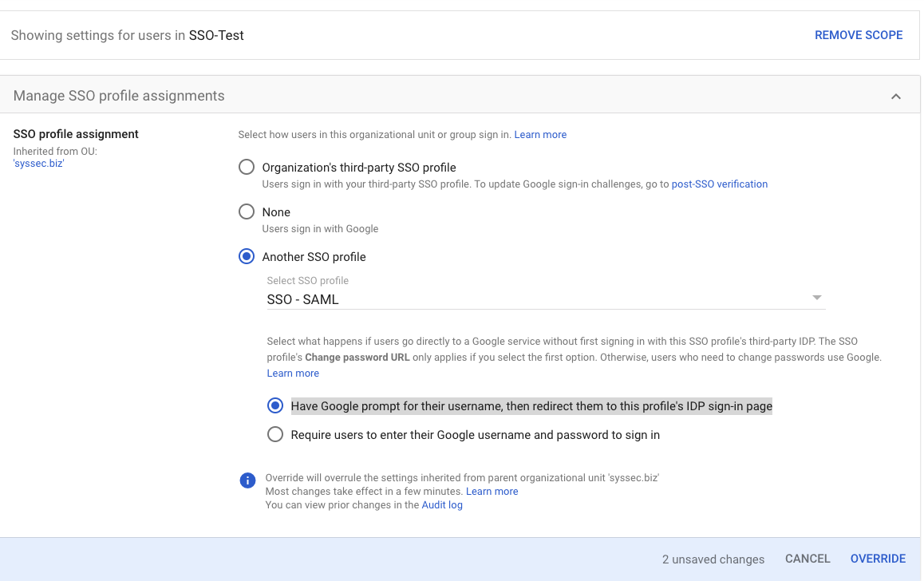Click Learn more after 'take effect in a few minutes'
This screenshot has height=581, width=924.
tap(492, 492)
